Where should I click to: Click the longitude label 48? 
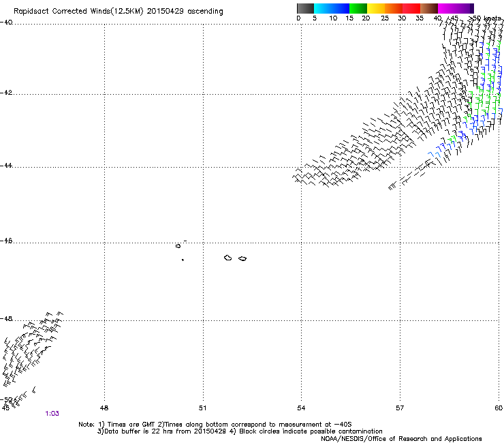104,408
